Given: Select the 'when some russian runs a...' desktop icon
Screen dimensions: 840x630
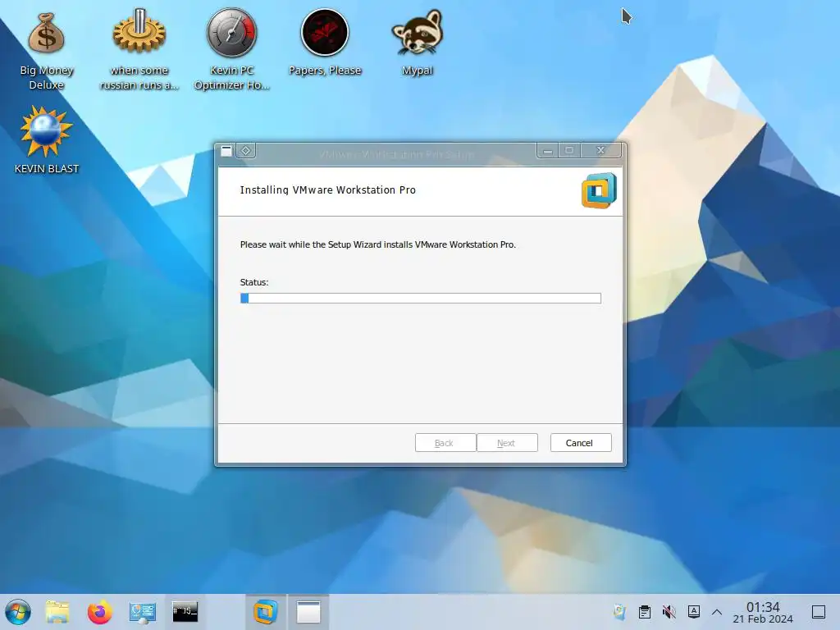Looking at the screenshot, I should click(x=139, y=51).
